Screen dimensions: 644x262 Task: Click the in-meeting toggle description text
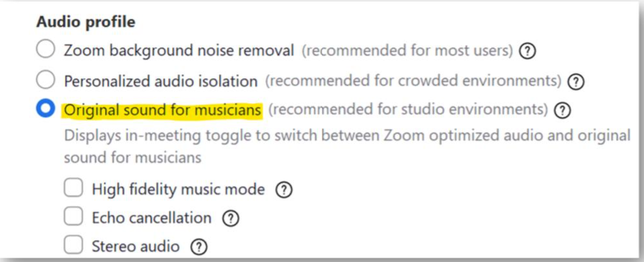(347, 146)
